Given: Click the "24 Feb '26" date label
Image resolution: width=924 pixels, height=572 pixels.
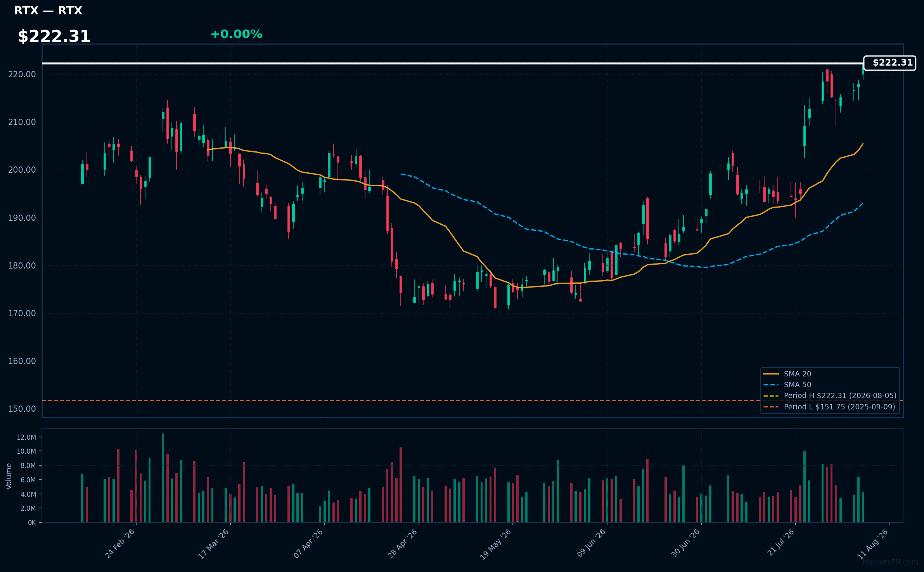Looking at the screenshot, I should click(x=119, y=544).
